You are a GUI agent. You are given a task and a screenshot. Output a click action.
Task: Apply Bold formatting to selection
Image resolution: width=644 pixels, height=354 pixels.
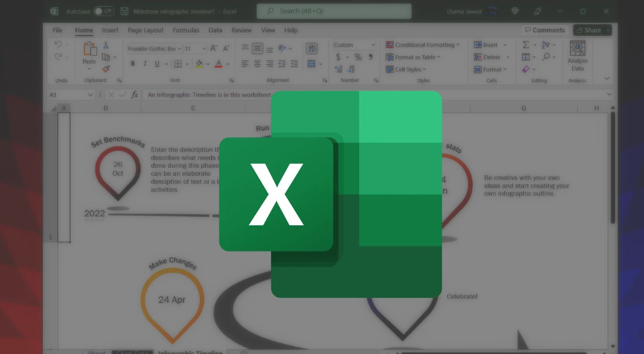click(133, 64)
